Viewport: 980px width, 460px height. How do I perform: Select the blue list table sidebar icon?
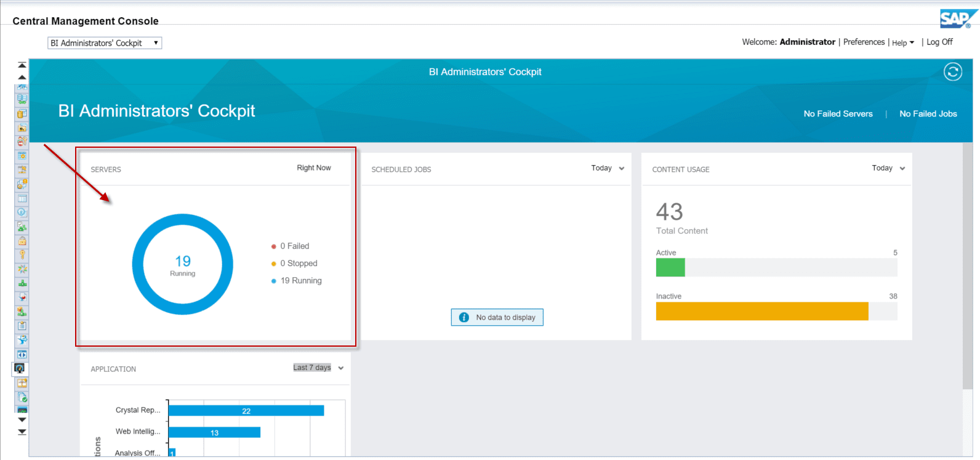coord(22,198)
